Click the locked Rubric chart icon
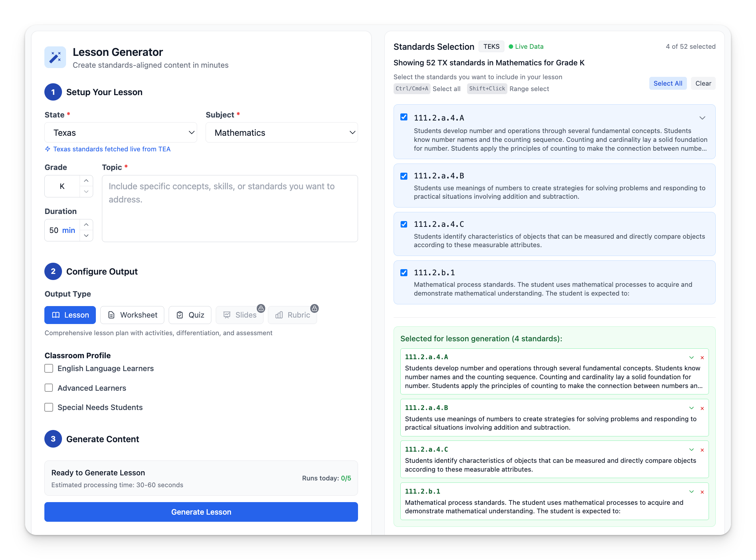The width and height of the screenshot is (756, 560). [x=279, y=315]
